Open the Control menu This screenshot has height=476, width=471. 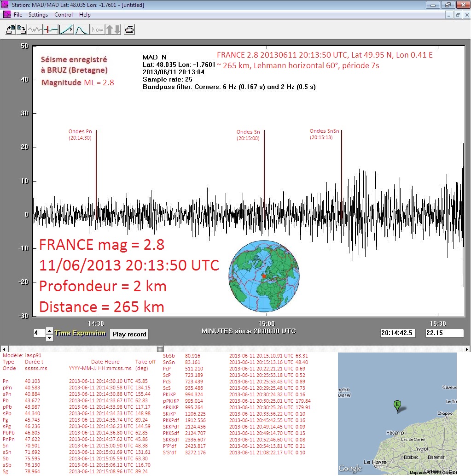(x=64, y=15)
